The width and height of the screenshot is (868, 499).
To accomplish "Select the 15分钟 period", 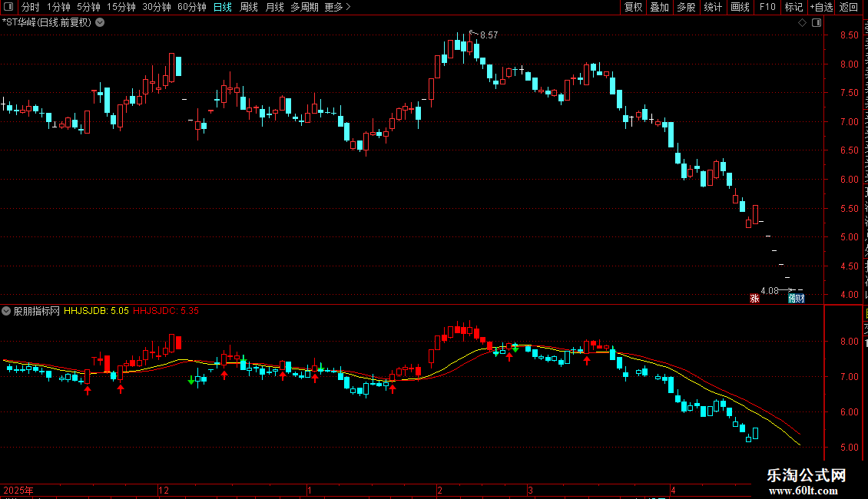I will [x=121, y=7].
